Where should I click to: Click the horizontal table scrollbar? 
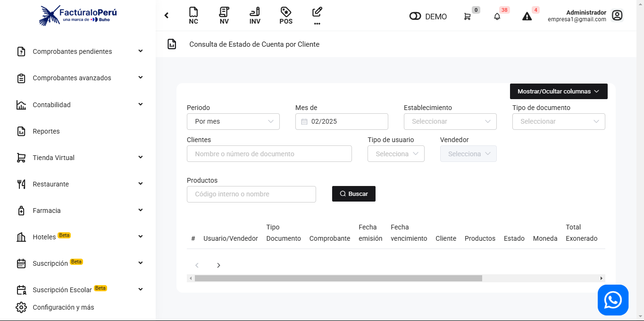click(338, 279)
